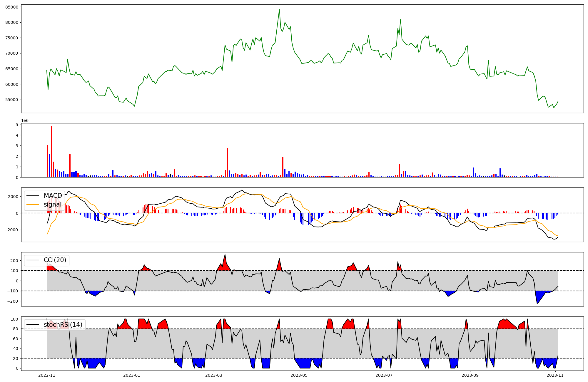Click the 85000 price axis label
The width and height of the screenshot is (588, 382).
click(12, 7)
